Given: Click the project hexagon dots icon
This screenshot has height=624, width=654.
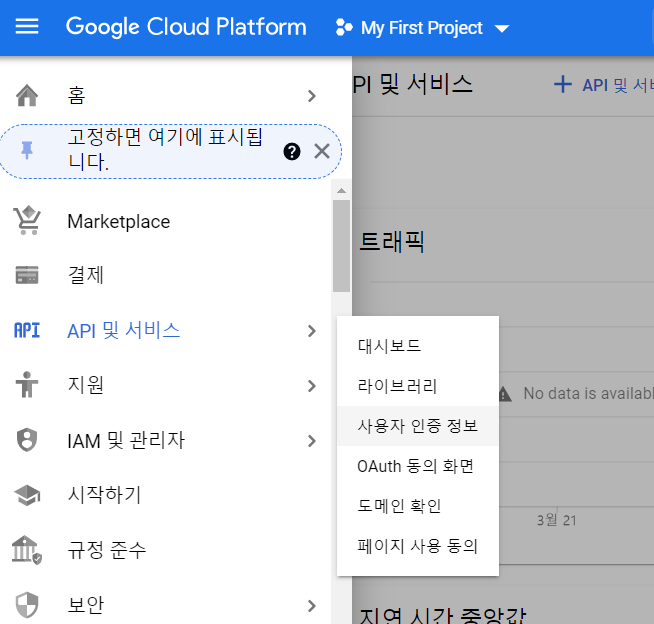Looking at the screenshot, I should [344, 28].
